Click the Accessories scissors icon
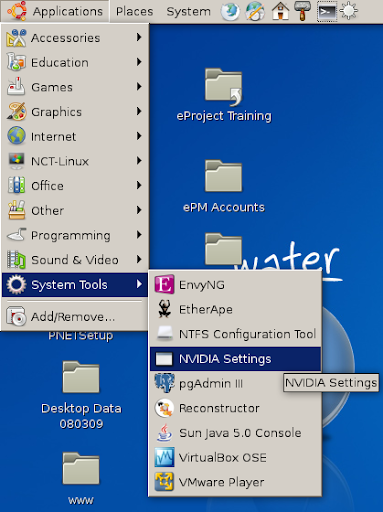The height and width of the screenshot is (512, 383). (16, 38)
